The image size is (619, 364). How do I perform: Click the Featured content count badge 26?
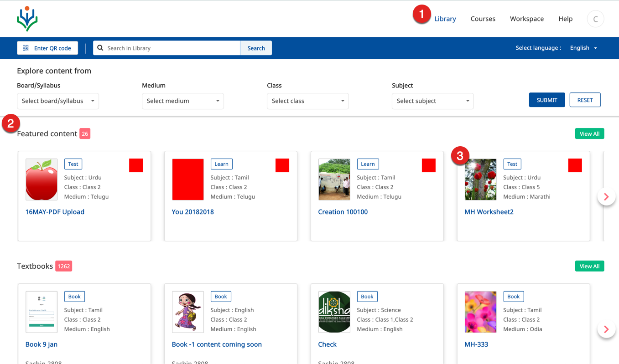[85, 133]
